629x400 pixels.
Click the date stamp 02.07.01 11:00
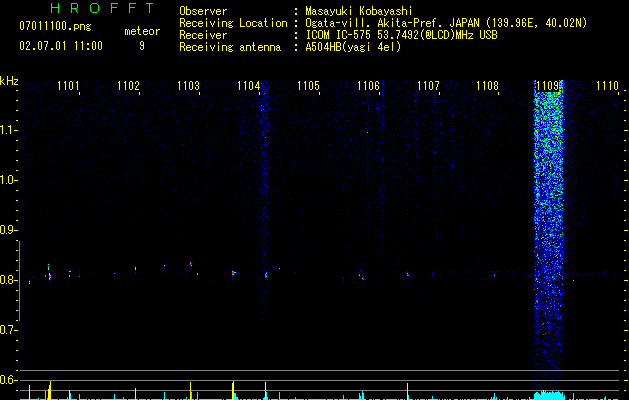[x=61, y=46]
